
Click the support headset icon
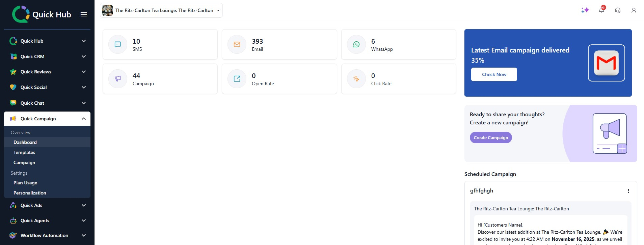coord(617,10)
